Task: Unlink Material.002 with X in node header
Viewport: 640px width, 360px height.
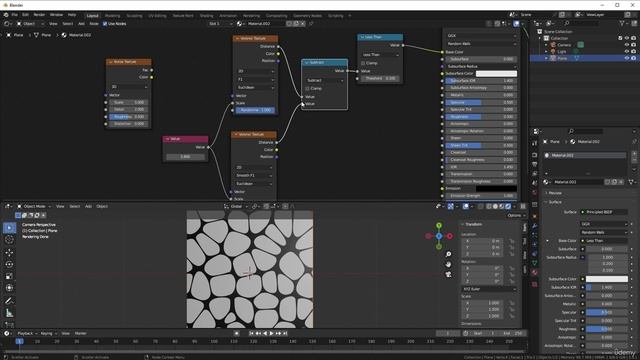Action: (x=302, y=24)
